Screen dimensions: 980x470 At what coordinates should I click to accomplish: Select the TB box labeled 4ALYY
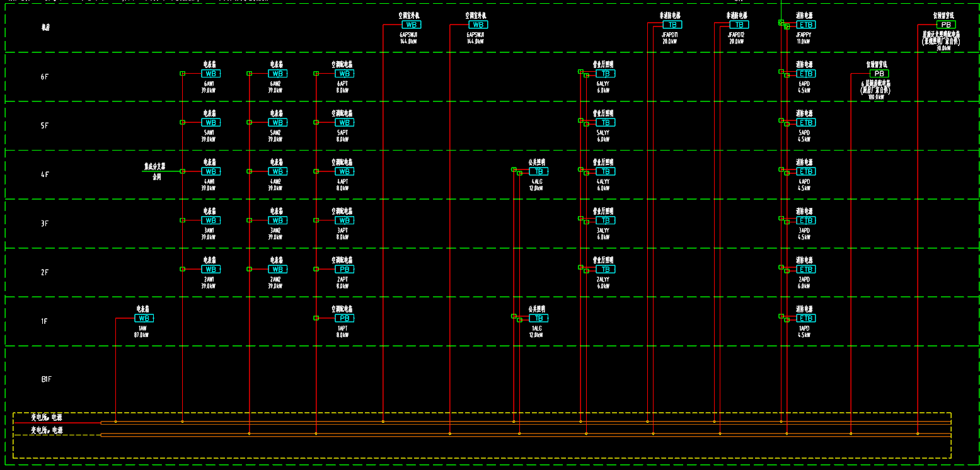tap(606, 171)
